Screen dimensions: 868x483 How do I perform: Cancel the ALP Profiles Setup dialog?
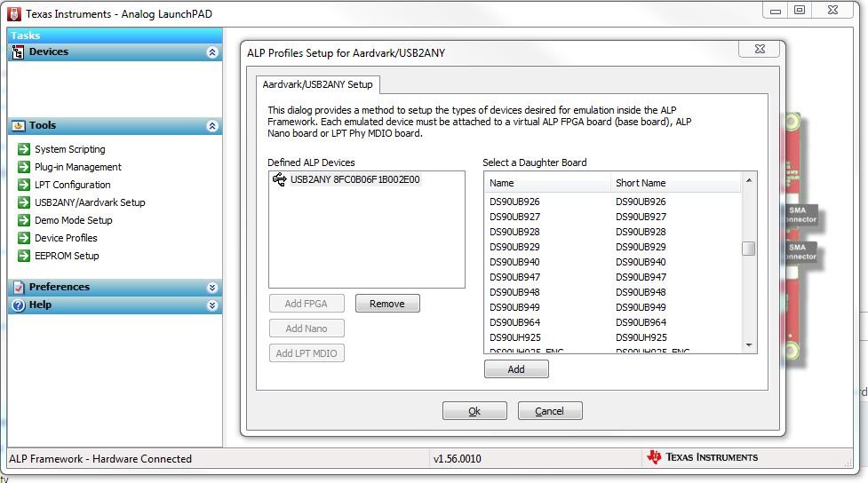click(550, 411)
